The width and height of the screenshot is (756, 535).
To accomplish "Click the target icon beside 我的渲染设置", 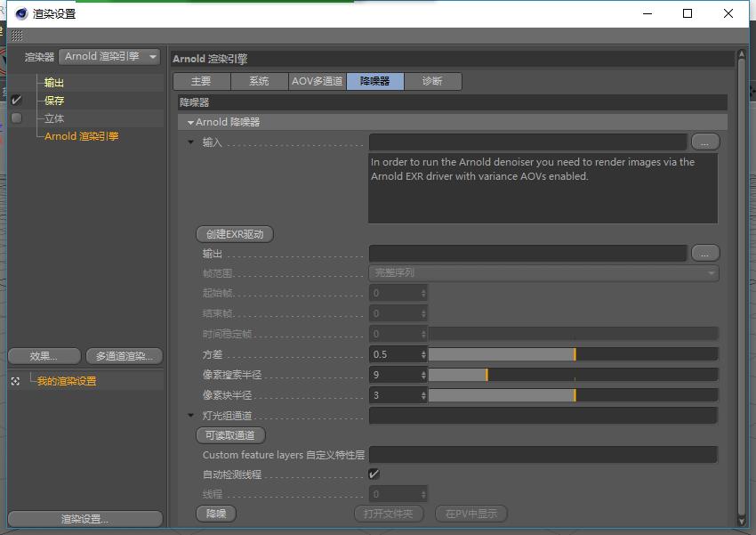I will point(15,381).
